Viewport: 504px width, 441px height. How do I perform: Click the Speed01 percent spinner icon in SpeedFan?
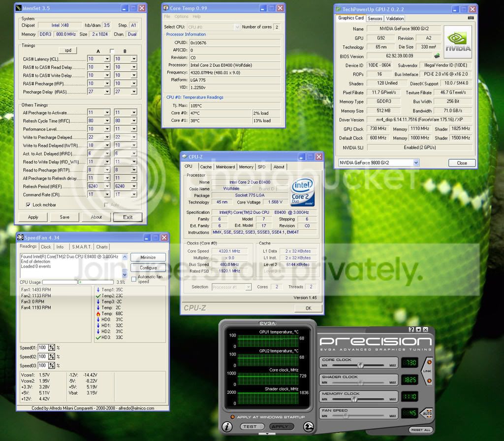click(x=51, y=348)
